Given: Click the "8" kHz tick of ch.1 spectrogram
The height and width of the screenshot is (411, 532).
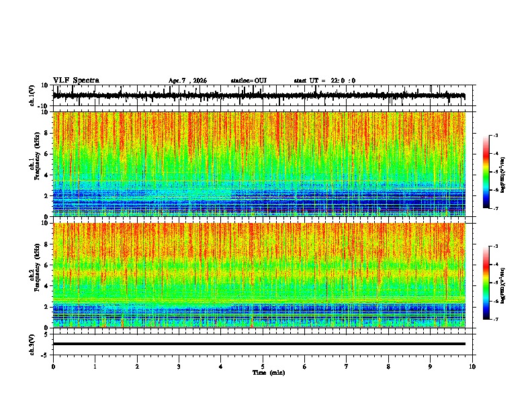Looking at the screenshot, I should 46,133.
